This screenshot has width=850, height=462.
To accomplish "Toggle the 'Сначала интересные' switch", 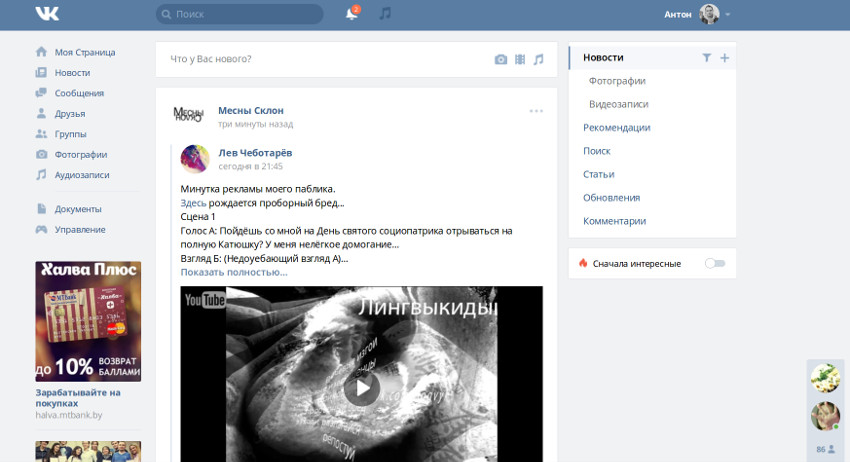I will pyautogui.click(x=714, y=263).
